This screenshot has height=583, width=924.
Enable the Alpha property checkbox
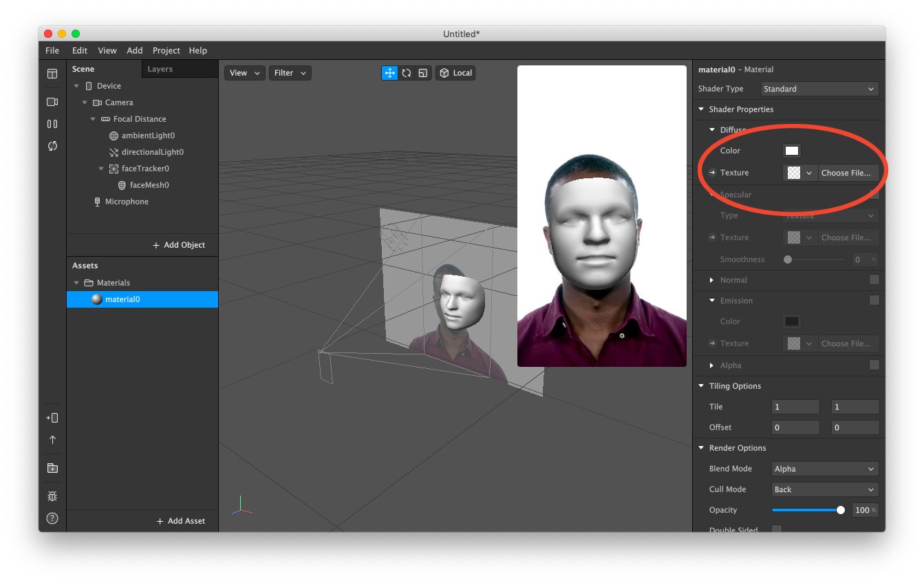[874, 365]
